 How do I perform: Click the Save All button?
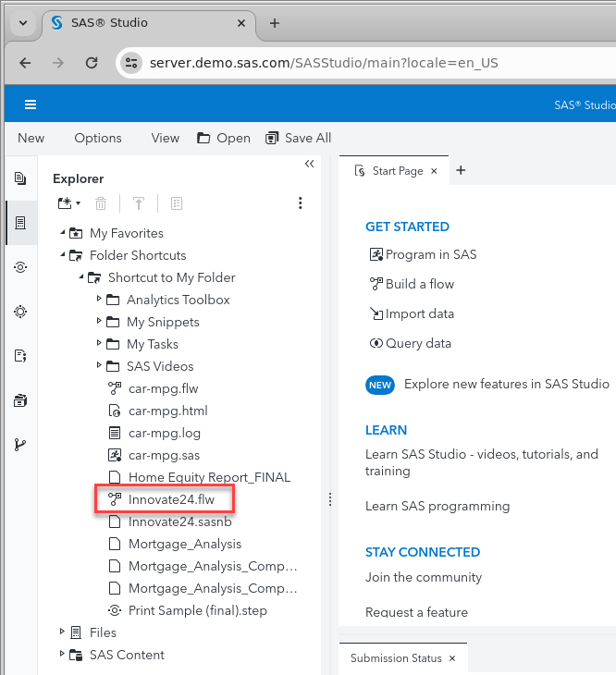[298, 138]
